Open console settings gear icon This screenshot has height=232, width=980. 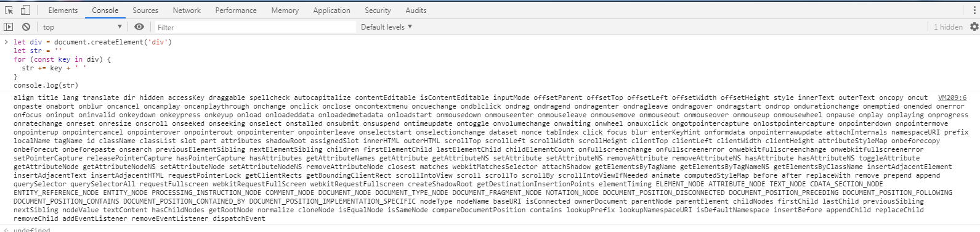coord(974,27)
